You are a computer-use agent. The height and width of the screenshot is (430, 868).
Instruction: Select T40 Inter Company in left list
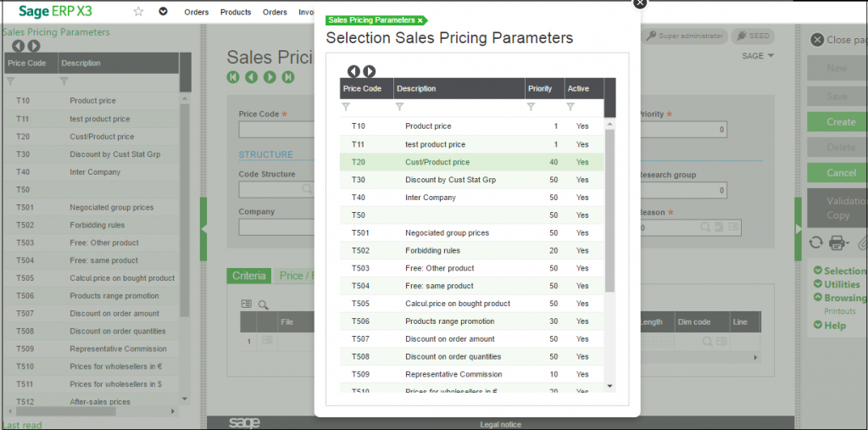point(92,172)
